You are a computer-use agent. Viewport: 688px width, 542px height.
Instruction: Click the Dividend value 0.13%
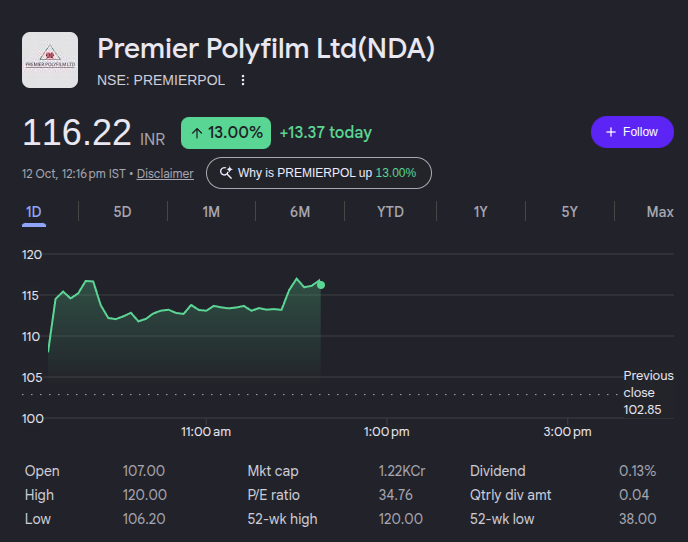point(638,471)
